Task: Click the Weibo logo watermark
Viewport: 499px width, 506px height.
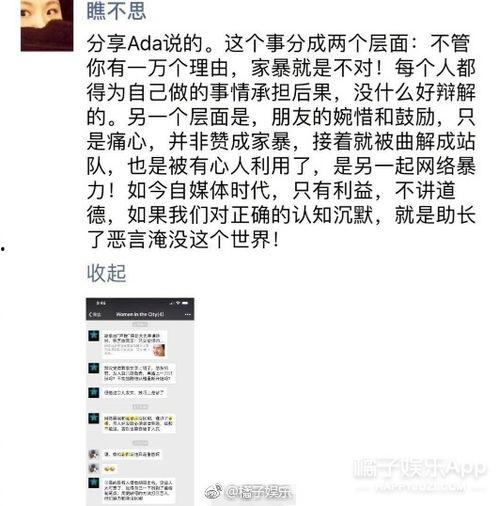Action: (x=214, y=492)
